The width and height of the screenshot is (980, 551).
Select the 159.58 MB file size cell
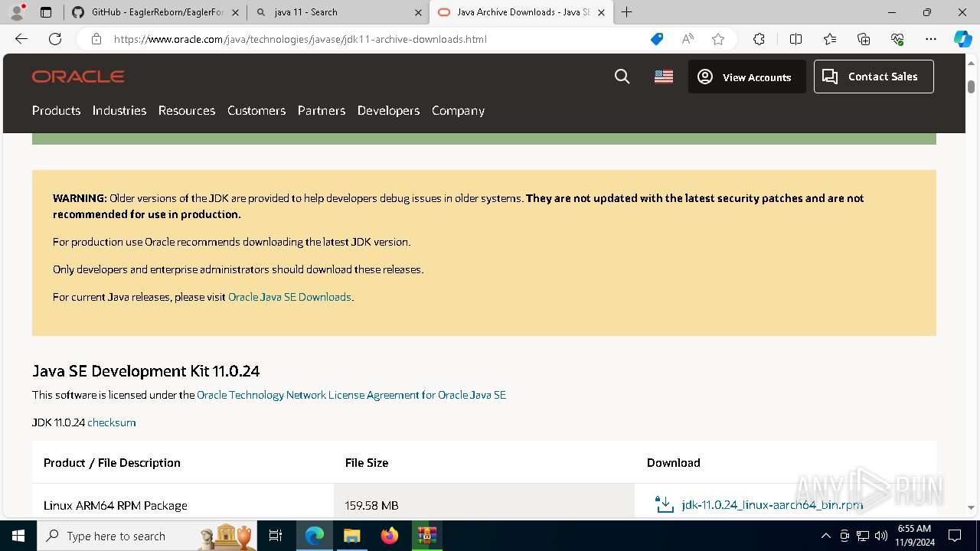(484, 501)
